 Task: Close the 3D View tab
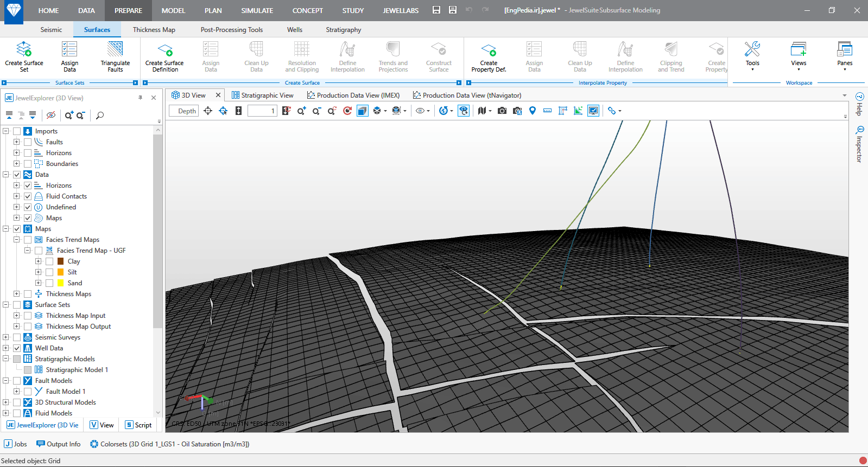[x=218, y=95]
